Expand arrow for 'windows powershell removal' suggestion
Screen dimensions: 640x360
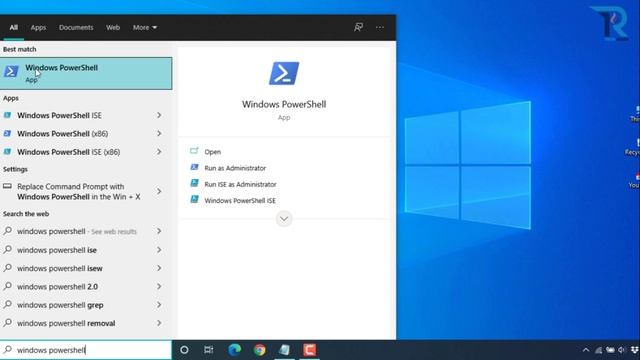(159, 323)
